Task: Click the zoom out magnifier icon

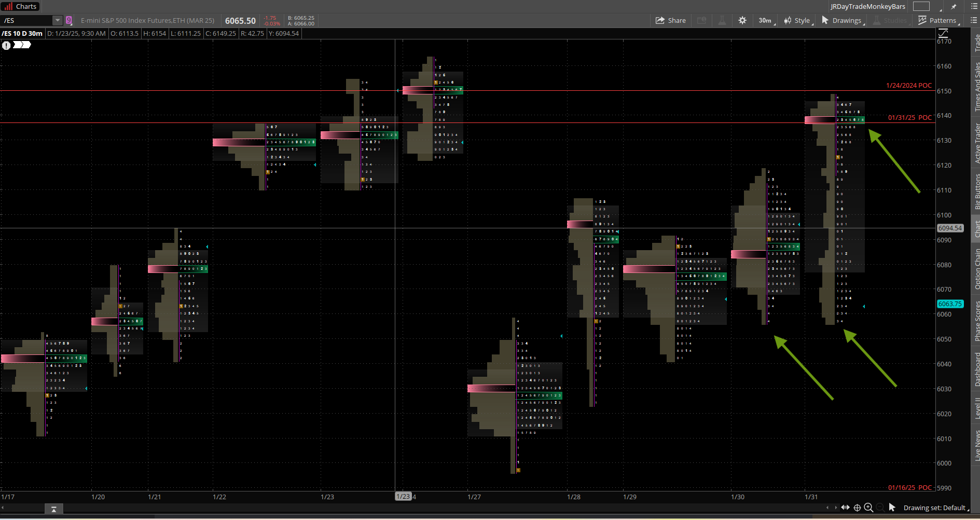Action: (x=880, y=508)
